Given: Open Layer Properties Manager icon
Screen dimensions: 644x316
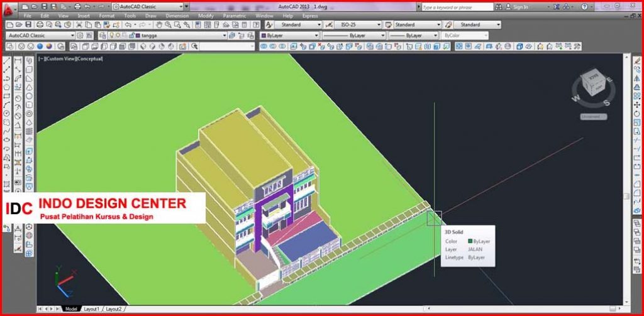Looking at the screenshot, I should [103, 36].
